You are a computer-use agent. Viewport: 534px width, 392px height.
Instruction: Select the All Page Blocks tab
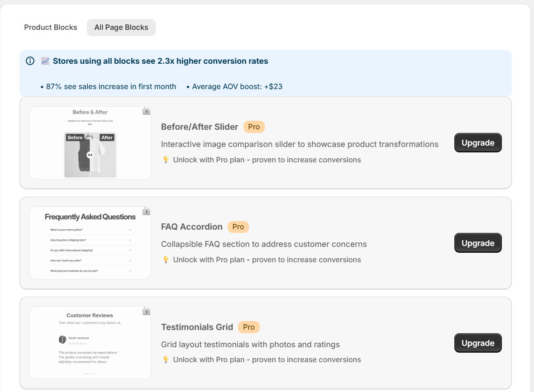click(121, 28)
